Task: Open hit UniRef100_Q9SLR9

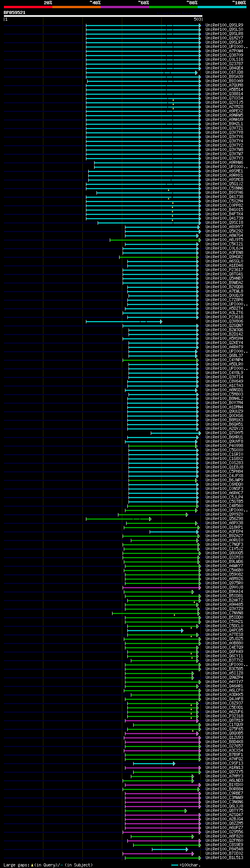Action: click(224, 25)
